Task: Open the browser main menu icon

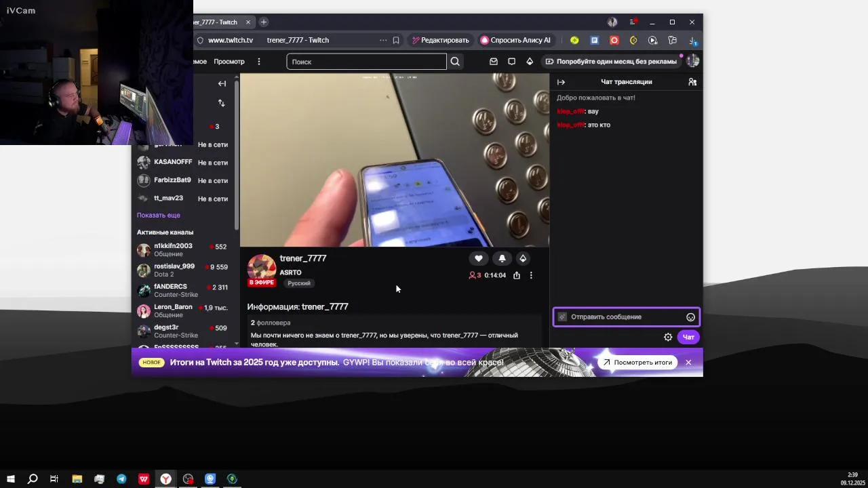Action: point(632,22)
